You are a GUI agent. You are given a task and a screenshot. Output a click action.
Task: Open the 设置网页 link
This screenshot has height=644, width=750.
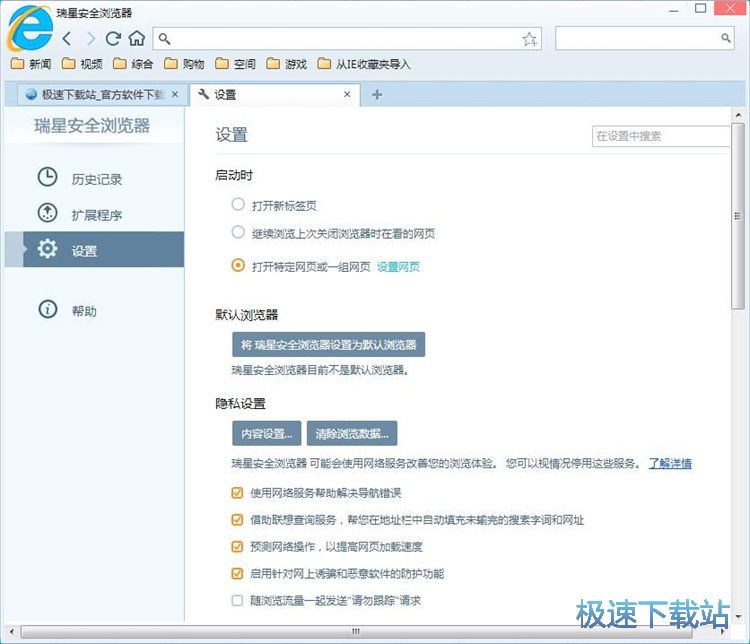click(398, 266)
